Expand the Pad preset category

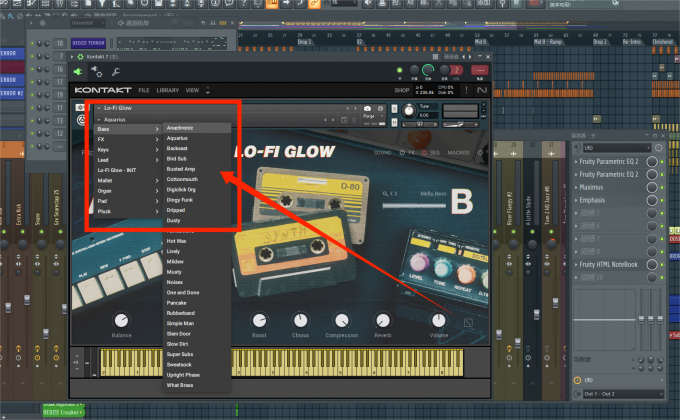tap(128, 201)
